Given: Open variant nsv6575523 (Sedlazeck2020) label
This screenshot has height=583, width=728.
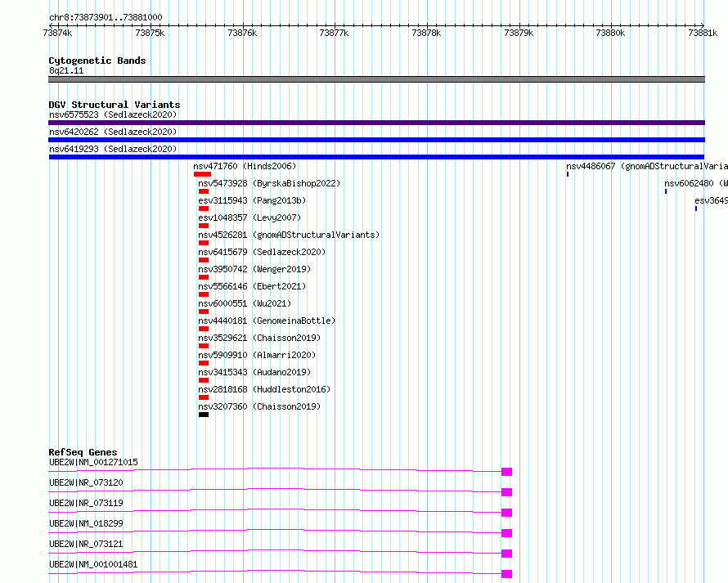Looking at the screenshot, I should click(x=113, y=114).
